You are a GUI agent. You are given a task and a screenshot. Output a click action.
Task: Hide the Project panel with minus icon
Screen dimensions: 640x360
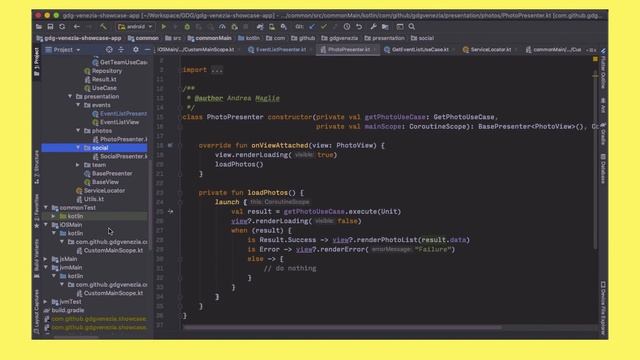coord(147,49)
